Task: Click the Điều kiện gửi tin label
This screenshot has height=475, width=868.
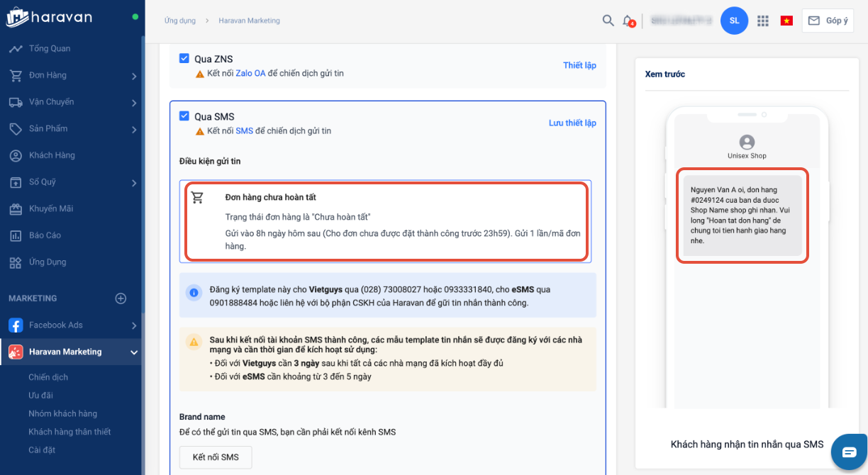Action: pyautogui.click(x=210, y=161)
